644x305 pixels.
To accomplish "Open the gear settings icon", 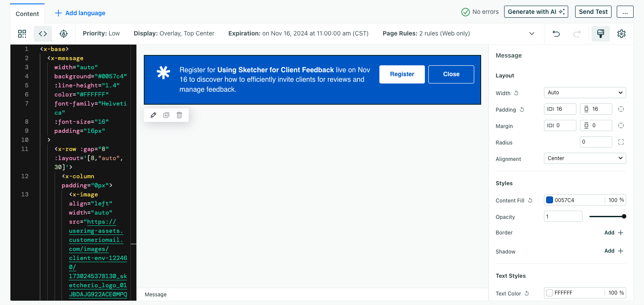I will point(621,34).
